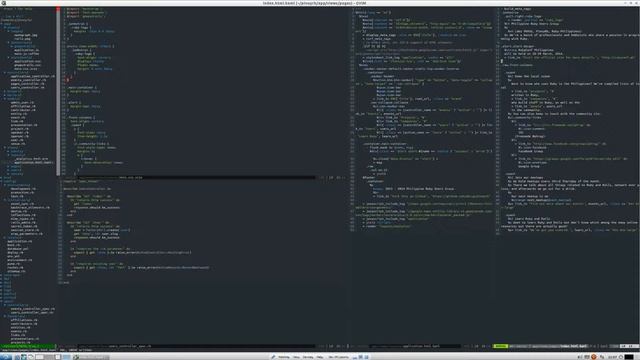Collapse the javascripts folder arrow
Viewport: 640px width, 360px height.
tap(9, 42)
